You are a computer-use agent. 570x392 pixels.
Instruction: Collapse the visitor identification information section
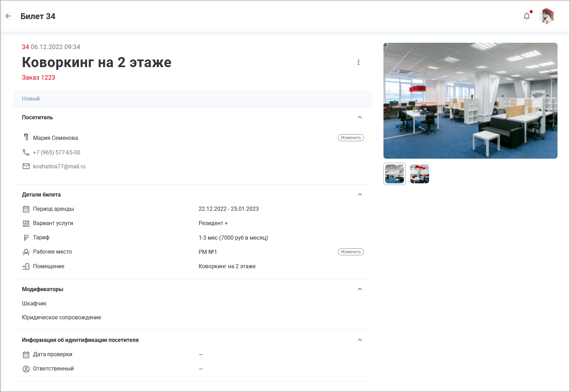(x=360, y=340)
